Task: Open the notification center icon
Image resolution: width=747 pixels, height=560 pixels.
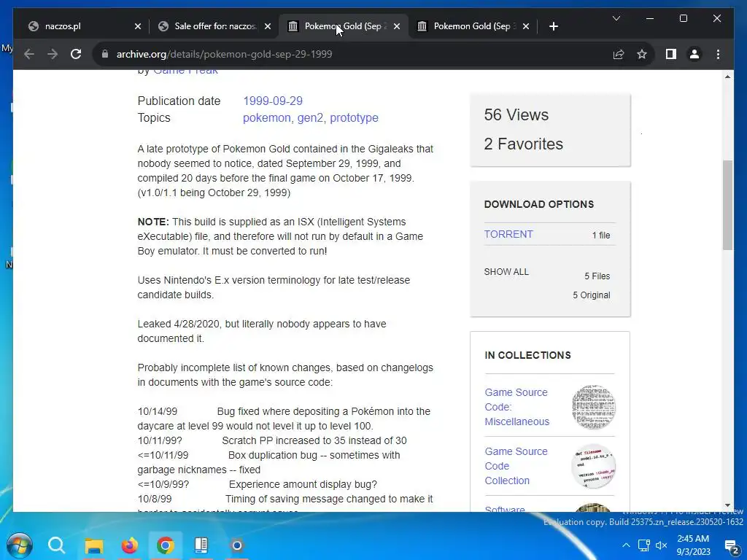Action: (x=731, y=546)
